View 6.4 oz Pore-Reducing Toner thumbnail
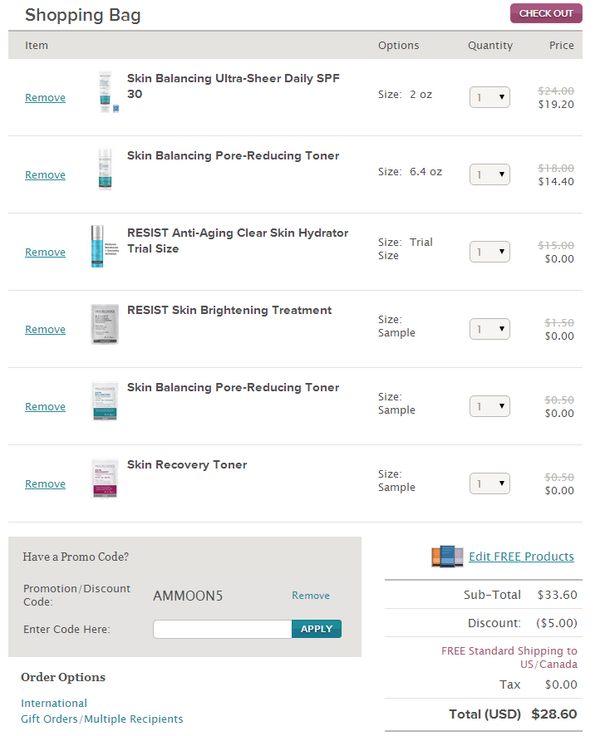600x736 pixels. click(x=105, y=169)
